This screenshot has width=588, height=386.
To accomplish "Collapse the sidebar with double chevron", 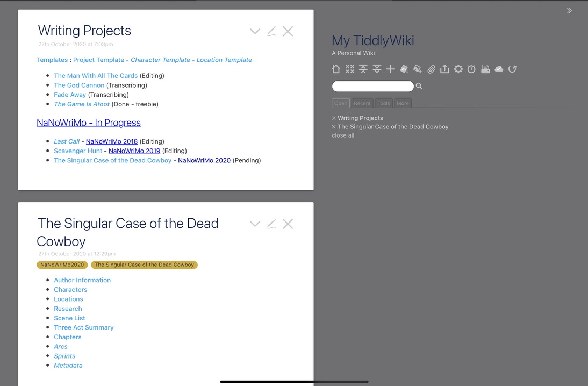I will click(x=569, y=11).
